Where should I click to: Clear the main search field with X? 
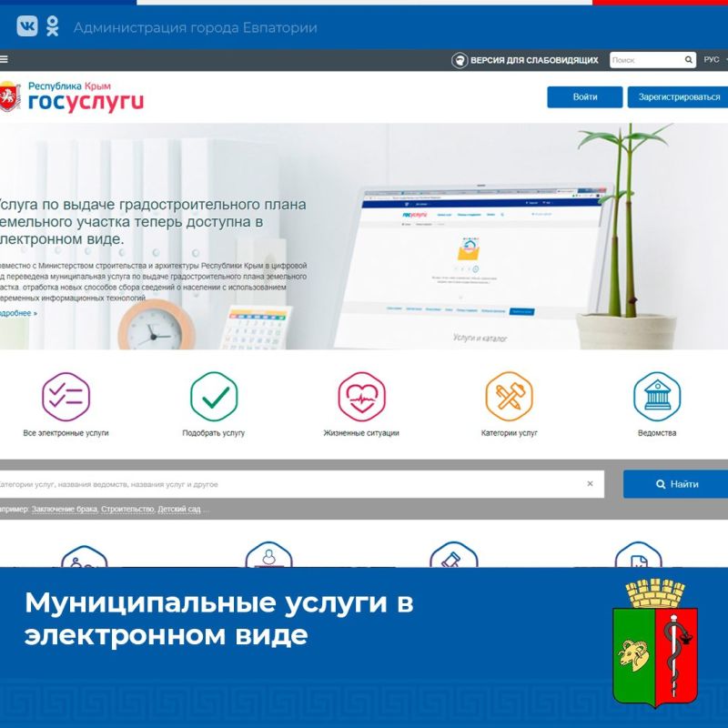tap(590, 484)
